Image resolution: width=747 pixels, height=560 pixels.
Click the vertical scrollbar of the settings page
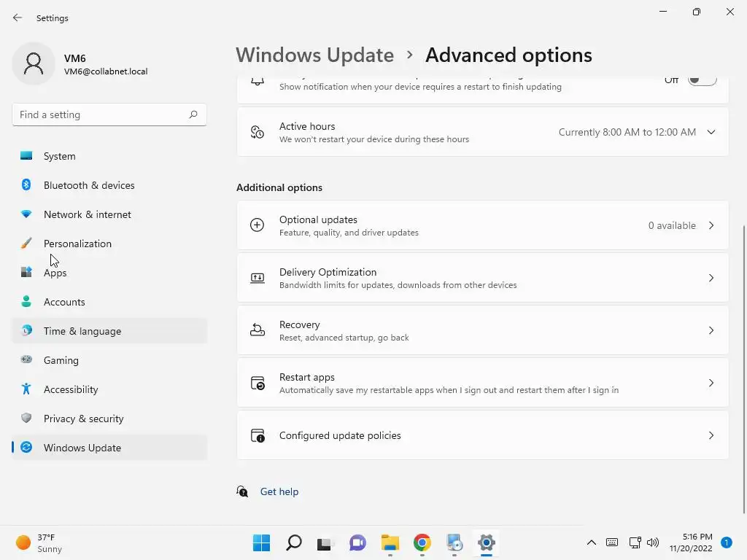click(x=743, y=369)
